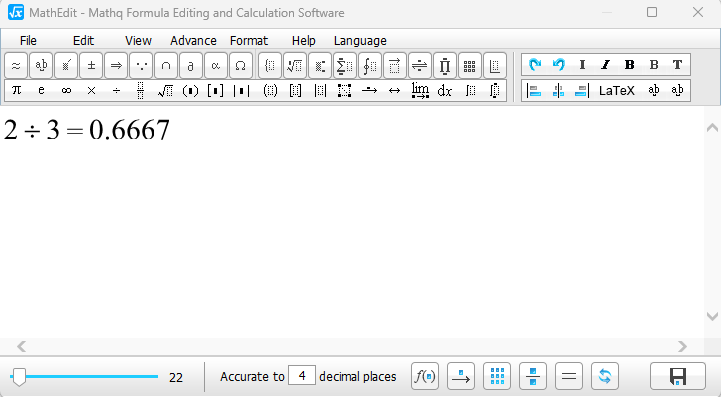Insert the infinity symbol
Screen dimensions: 721x397
click(66, 91)
